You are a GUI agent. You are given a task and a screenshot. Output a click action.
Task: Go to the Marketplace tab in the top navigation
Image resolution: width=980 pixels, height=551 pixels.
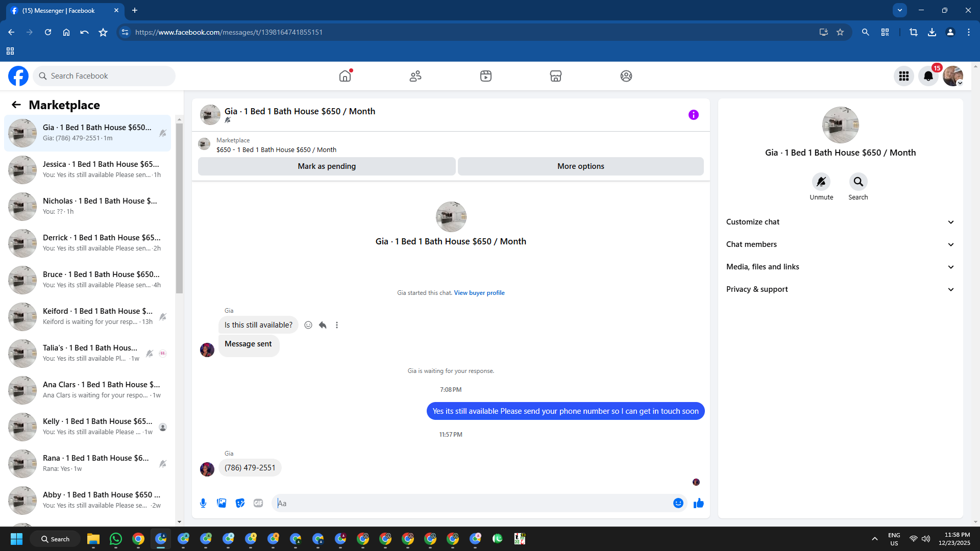click(555, 76)
